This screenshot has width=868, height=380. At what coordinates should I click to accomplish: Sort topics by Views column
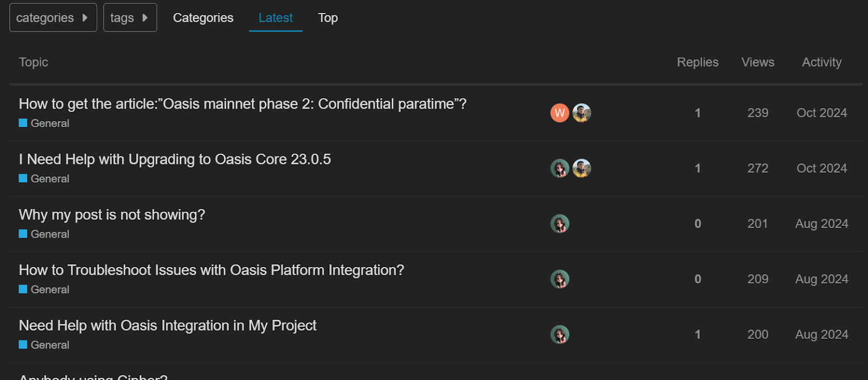click(x=758, y=62)
